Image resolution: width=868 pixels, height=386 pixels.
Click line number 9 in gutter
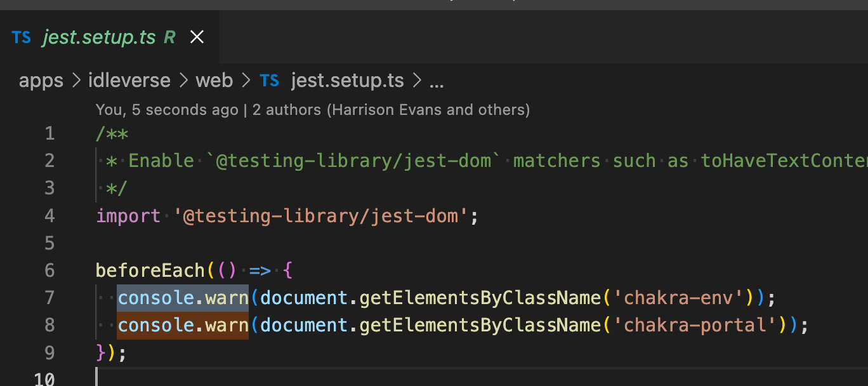tap(49, 352)
